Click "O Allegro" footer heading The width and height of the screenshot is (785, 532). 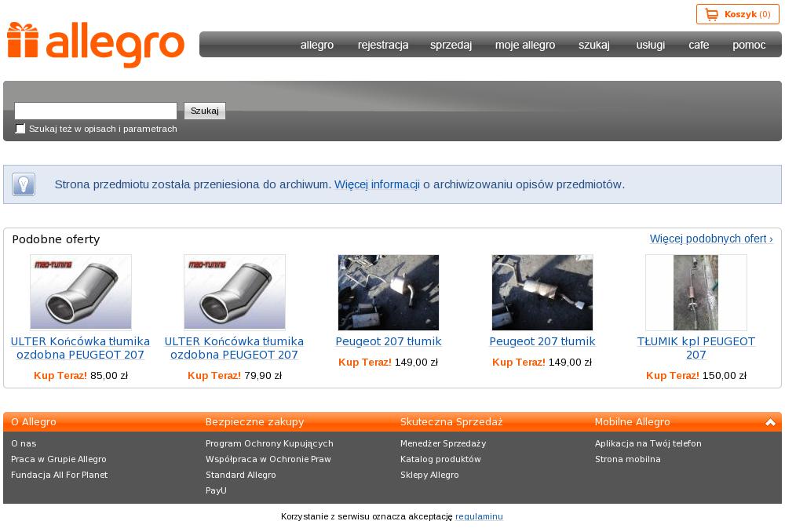[34, 422]
